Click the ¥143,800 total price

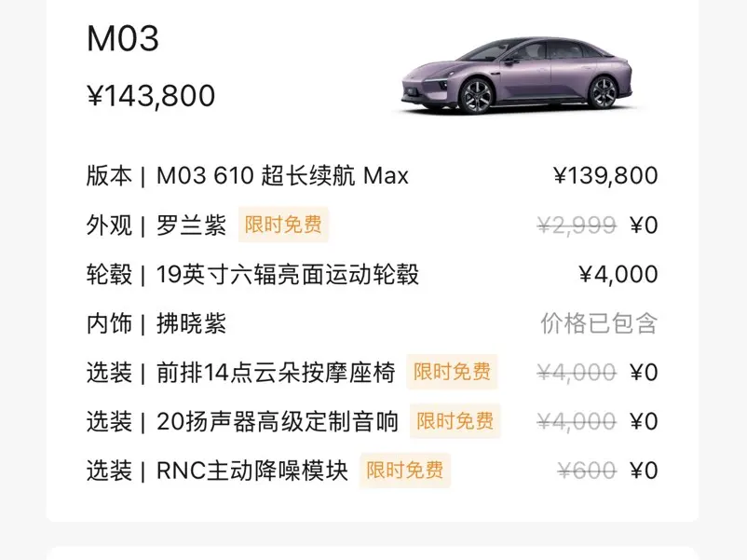pyautogui.click(x=151, y=96)
